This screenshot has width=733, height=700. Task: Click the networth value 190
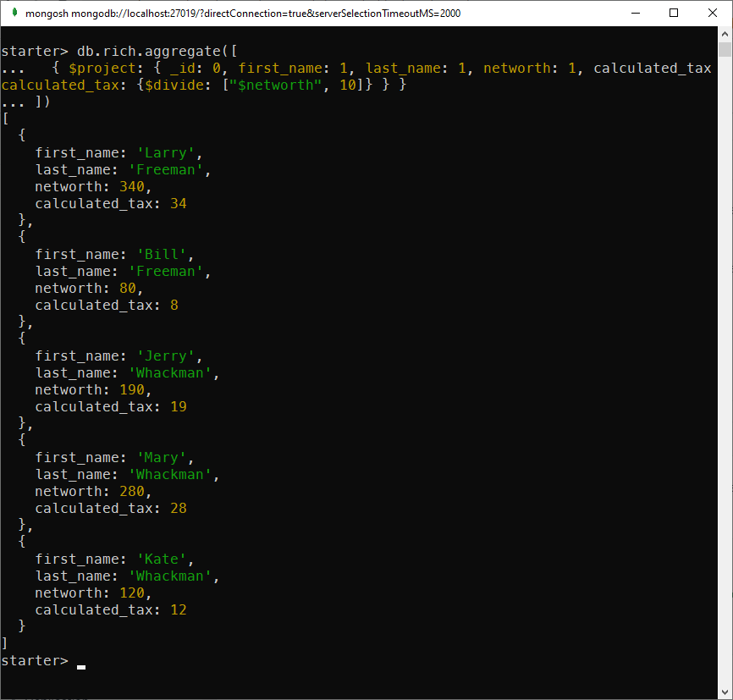[x=132, y=389]
